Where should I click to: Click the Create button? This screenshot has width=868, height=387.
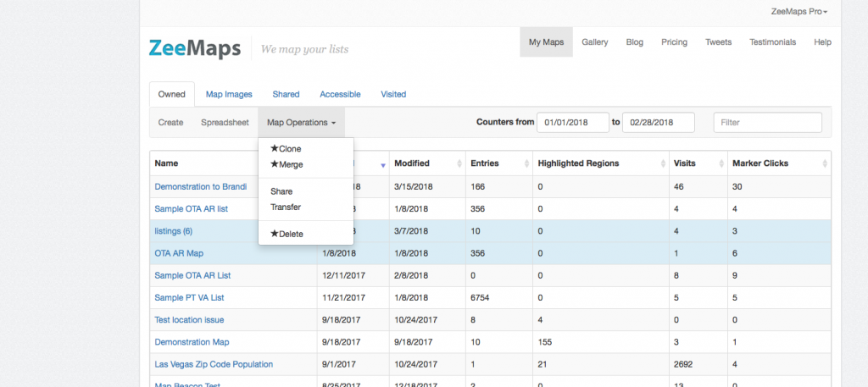170,123
